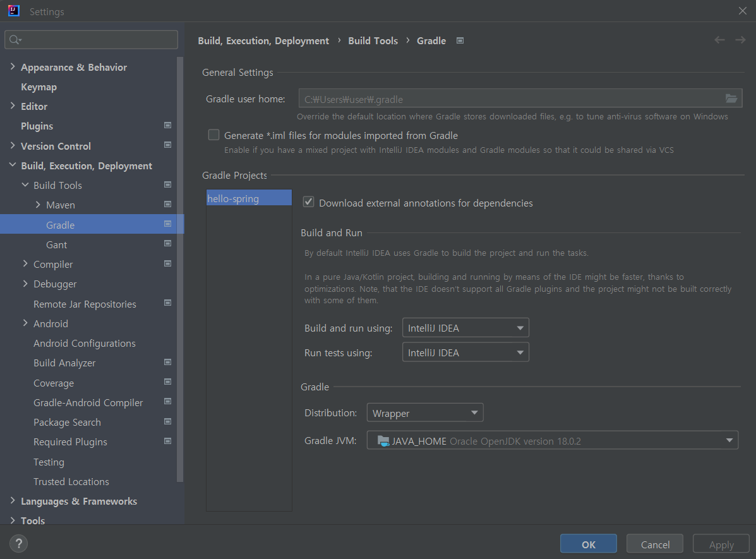Open the Distribution dropdown showing Wrapper

(x=425, y=413)
